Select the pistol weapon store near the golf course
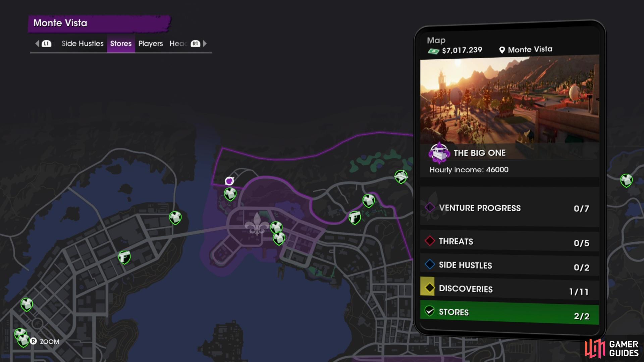 tap(355, 218)
